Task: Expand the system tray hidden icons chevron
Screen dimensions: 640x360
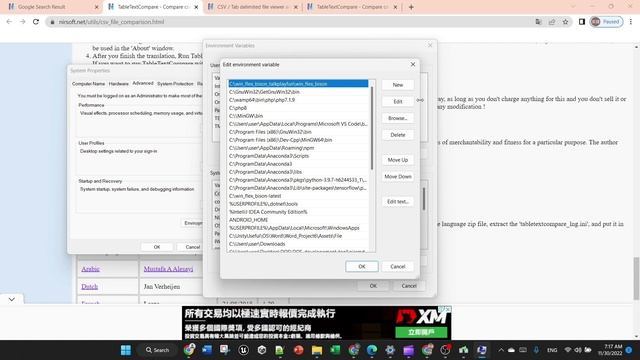Action: [501, 350]
